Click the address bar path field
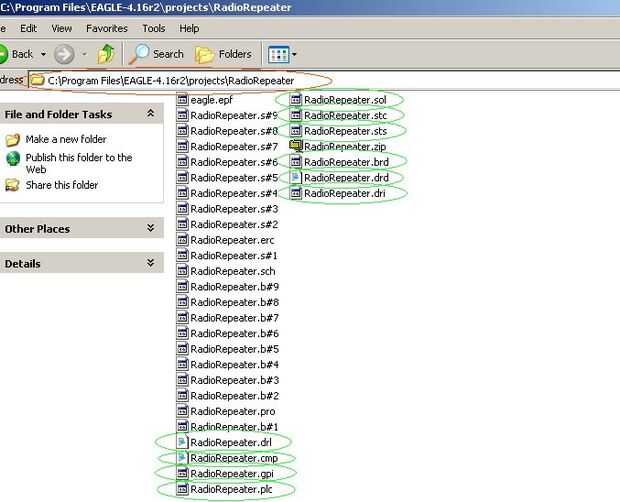The width and height of the screenshot is (620, 502). click(324, 81)
